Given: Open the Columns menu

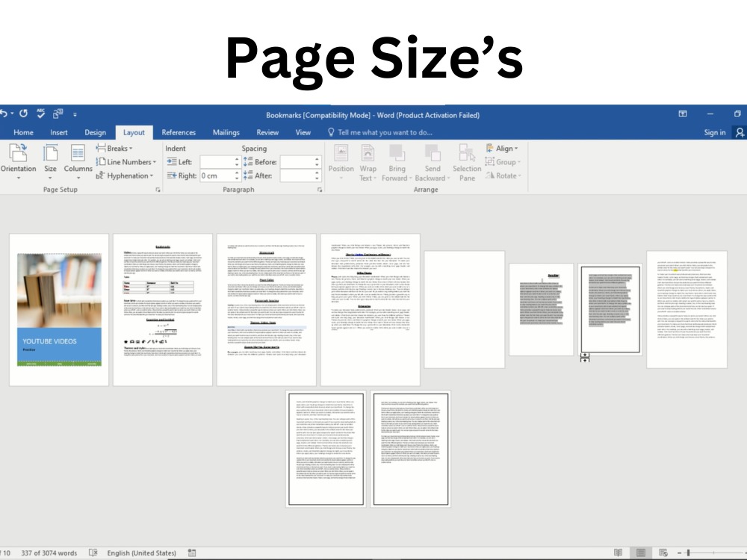Looking at the screenshot, I should coord(78,162).
